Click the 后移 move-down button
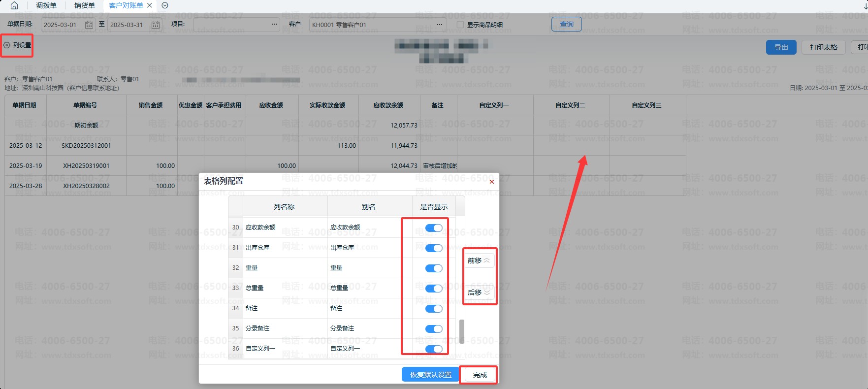 point(479,292)
